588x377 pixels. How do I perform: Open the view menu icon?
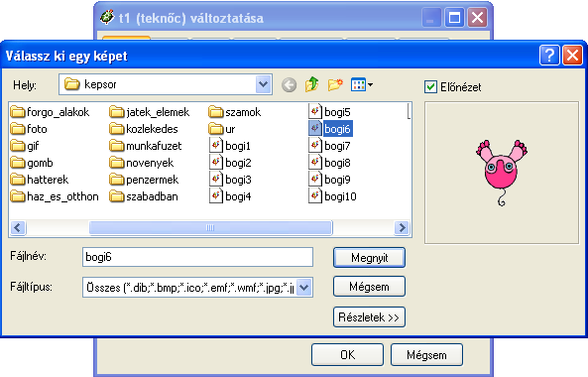click(362, 84)
